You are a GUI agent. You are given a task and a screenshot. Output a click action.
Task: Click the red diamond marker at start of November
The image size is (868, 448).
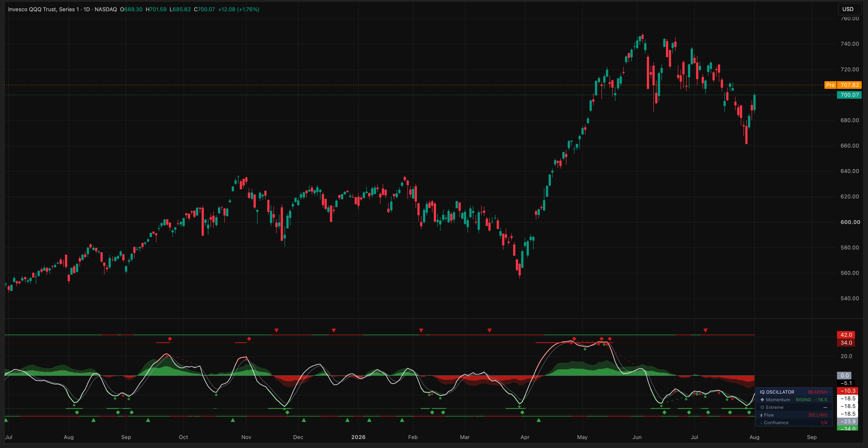coord(249,339)
